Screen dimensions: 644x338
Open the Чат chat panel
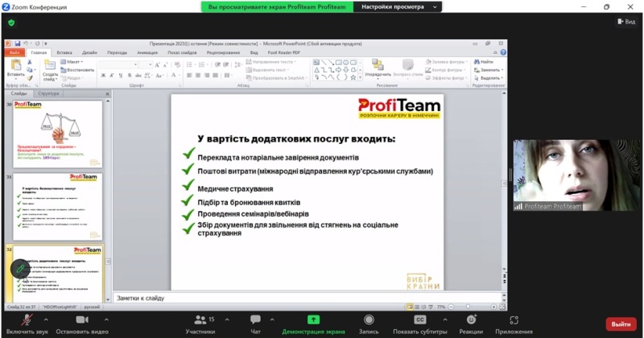[255, 324]
